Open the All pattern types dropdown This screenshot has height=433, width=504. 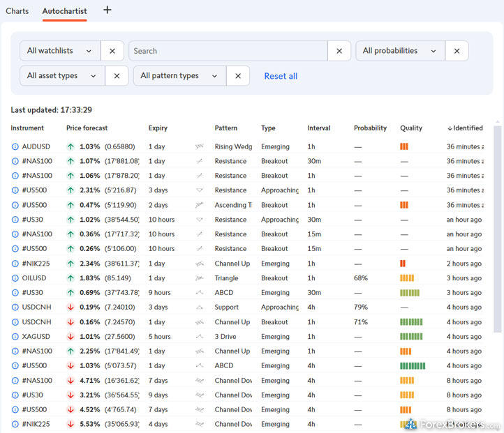(x=179, y=76)
